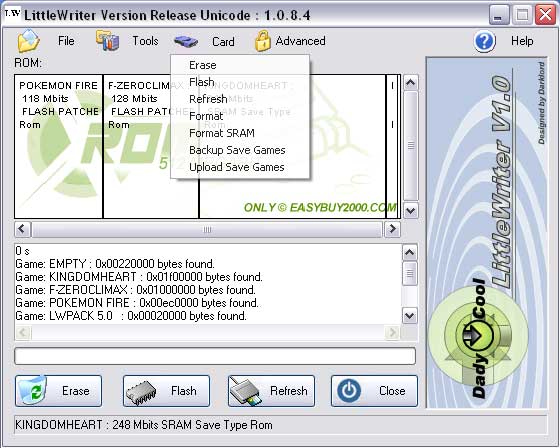Click the blue Help question mark icon
Screen dimensions: 560x448
tap(485, 41)
